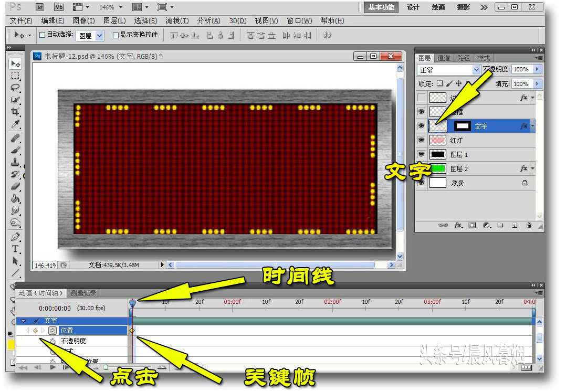Viewport: 566px width, 392px height.
Task: Click the 位置 keyframe diamond on timeline
Action: pyautogui.click(x=132, y=331)
